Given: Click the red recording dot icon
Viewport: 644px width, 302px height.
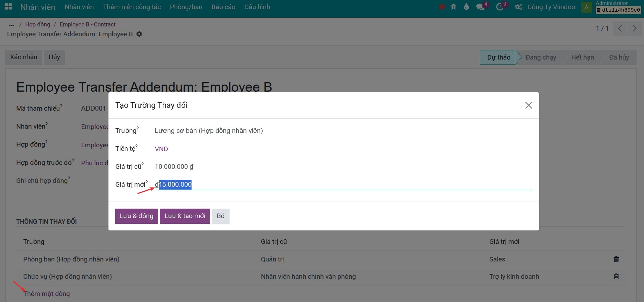Looking at the screenshot, I should pyautogui.click(x=442, y=7).
